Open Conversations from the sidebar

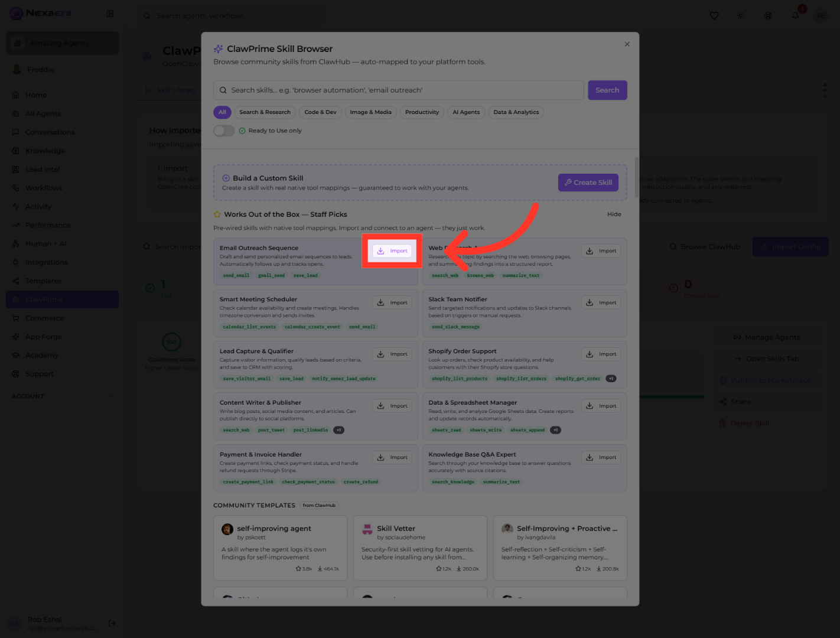pyautogui.click(x=62, y=132)
